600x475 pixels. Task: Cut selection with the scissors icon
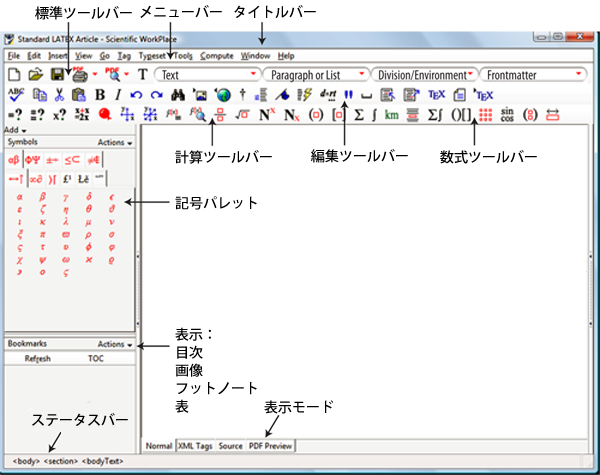59,95
